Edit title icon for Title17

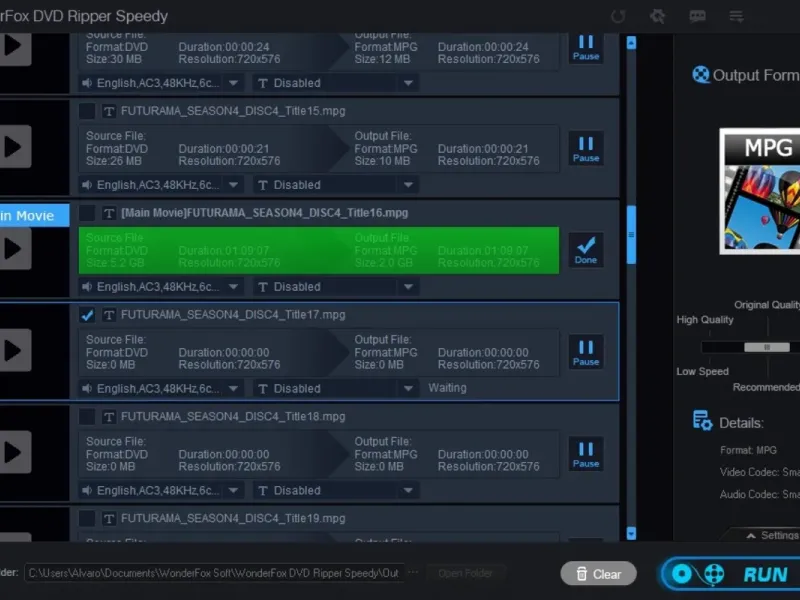(x=109, y=315)
